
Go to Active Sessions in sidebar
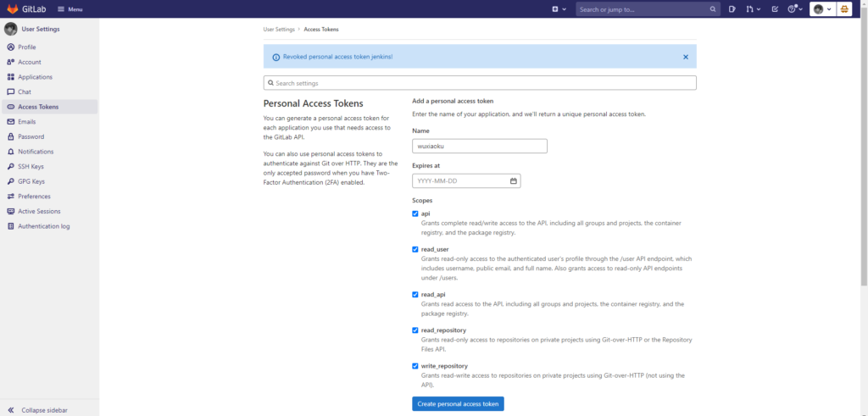pos(38,211)
